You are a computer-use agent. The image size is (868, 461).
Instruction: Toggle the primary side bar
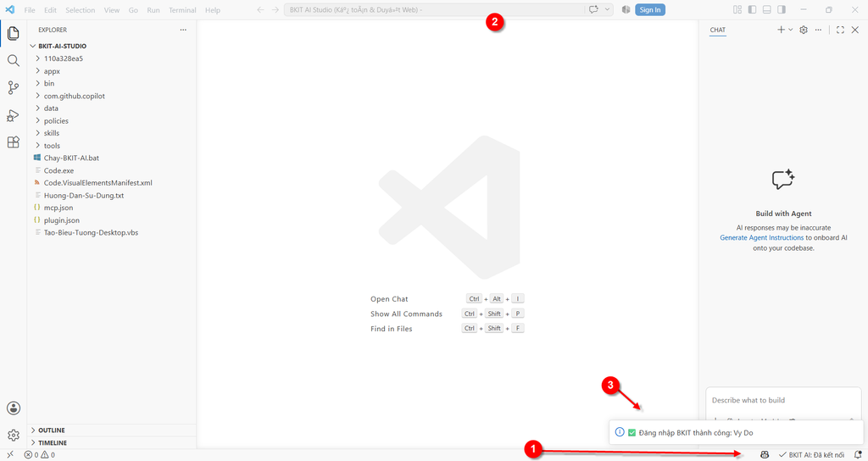coord(752,9)
